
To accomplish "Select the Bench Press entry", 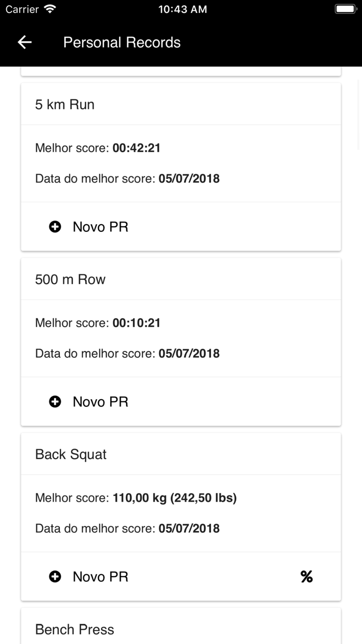I will tap(74, 629).
